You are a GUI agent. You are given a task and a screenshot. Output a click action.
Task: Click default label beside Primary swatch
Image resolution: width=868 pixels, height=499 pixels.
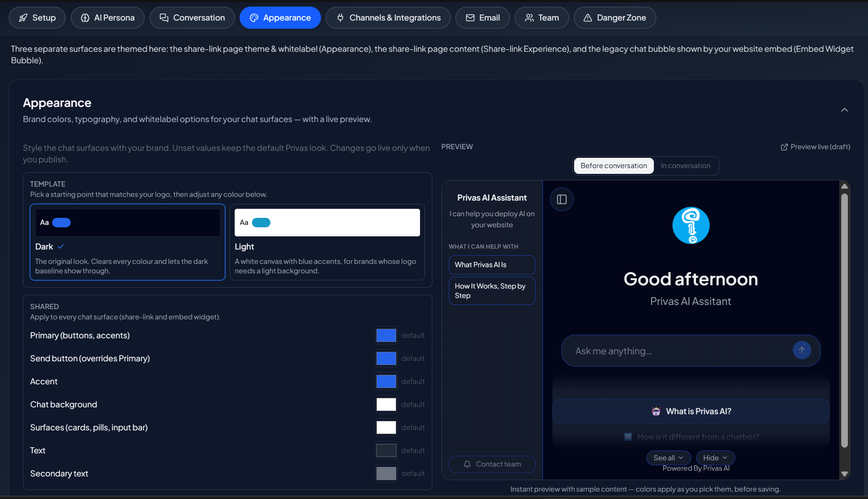coord(413,335)
